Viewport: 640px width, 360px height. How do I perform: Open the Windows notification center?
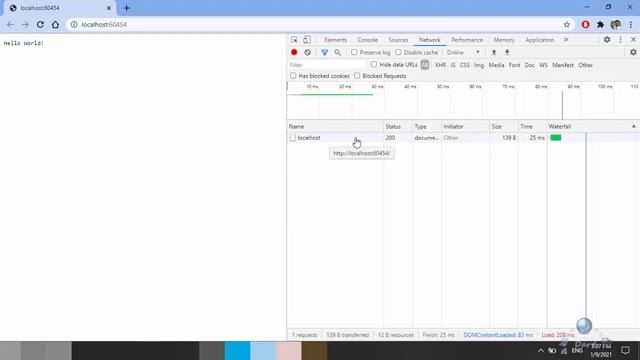(625, 350)
